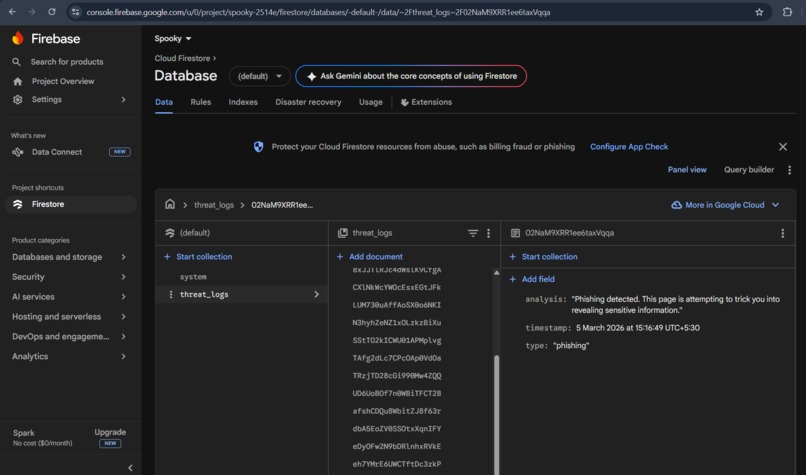Open the (default) database dropdown
Image resolution: width=806 pixels, height=475 pixels.
[260, 76]
